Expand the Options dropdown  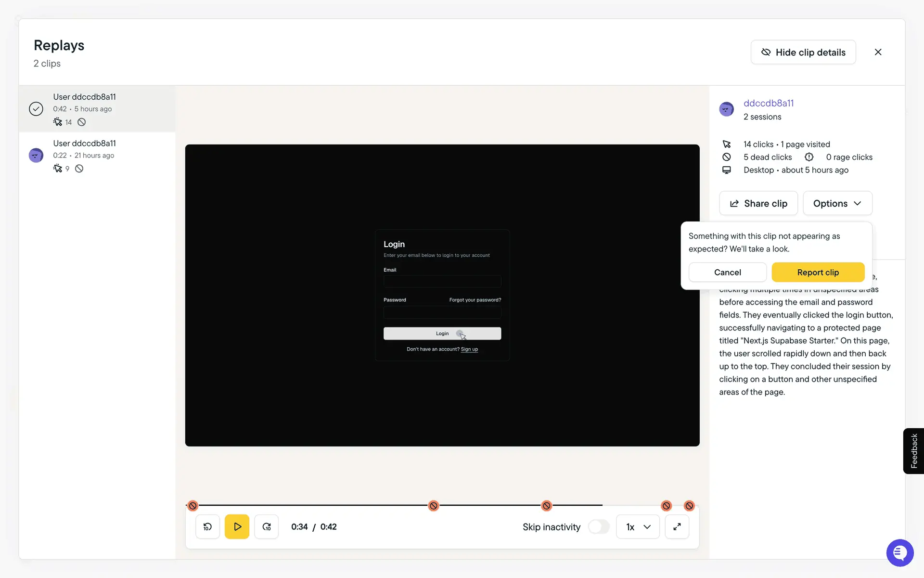[x=837, y=203]
